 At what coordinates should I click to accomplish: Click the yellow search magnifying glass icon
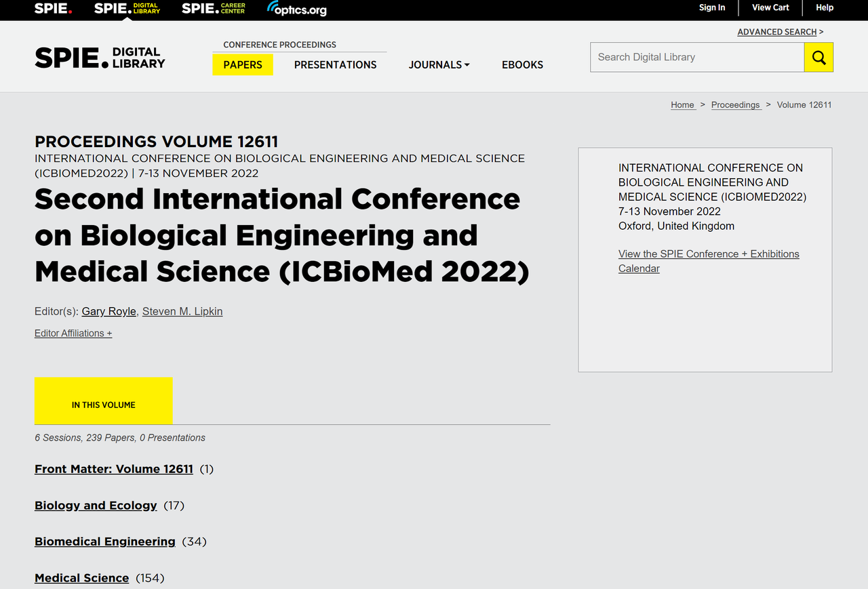click(818, 57)
